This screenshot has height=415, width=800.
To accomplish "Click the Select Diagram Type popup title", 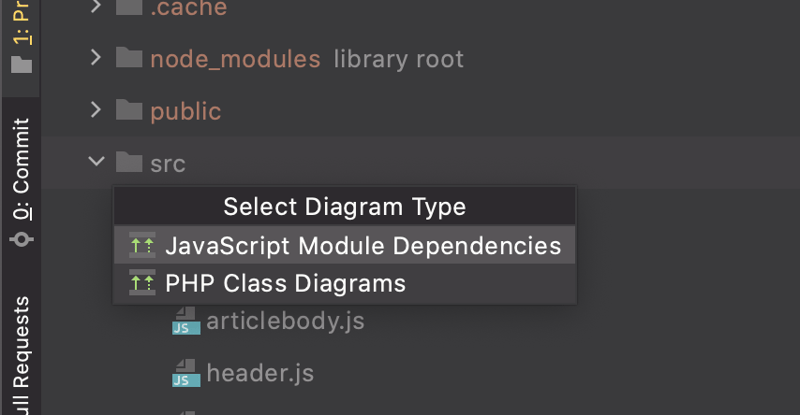I will 344,207.
